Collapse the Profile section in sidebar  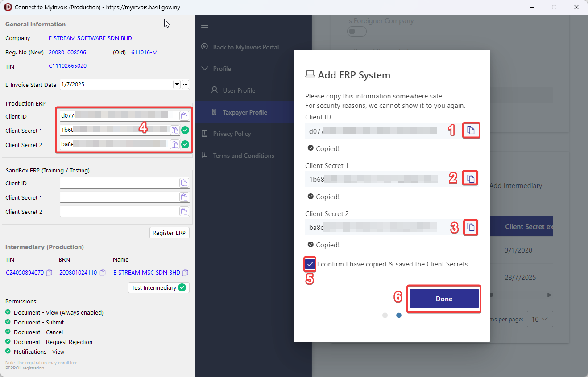[205, 69]
